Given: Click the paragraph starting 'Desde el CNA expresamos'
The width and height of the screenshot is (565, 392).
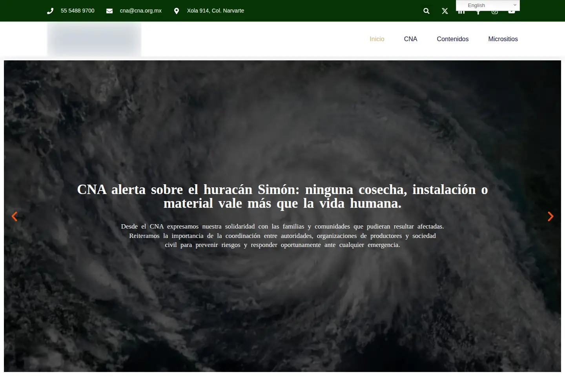Looking at the screenshot, I should tap(282, 236).
